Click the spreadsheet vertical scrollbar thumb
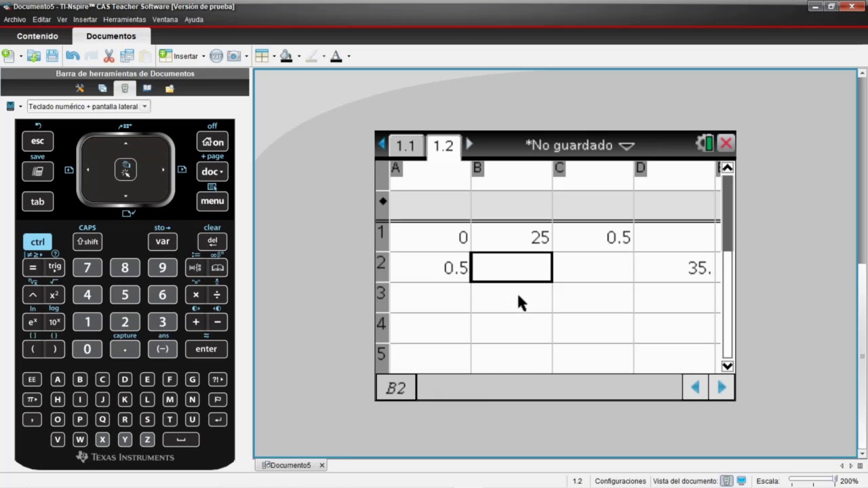Screen dimensions: 868x488 tap(727, 213)
